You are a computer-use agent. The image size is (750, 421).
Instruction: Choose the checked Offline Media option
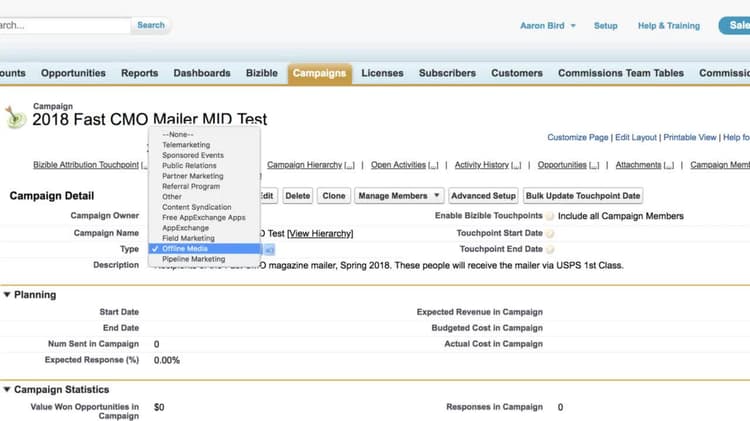[x=204, y=249]
